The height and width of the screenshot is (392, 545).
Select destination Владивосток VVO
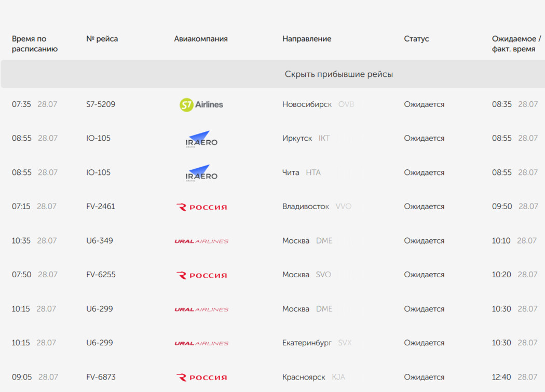(x=317, y=207)
